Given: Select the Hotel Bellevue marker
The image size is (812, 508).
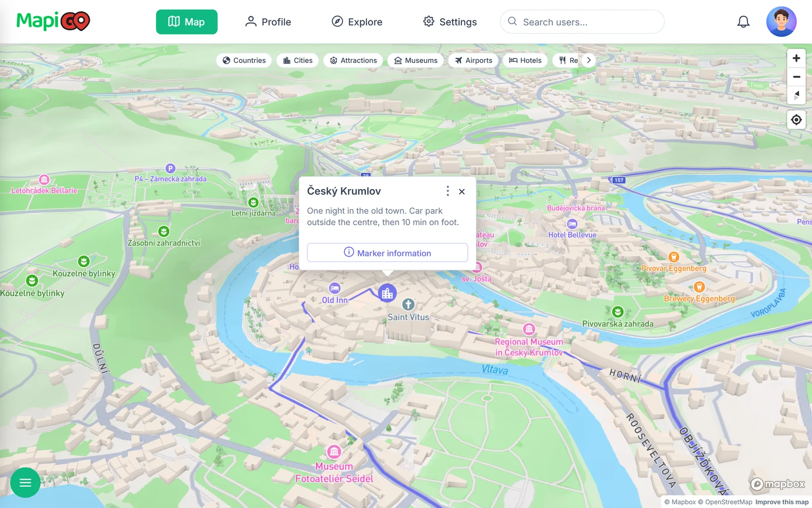Looking at the screenshot, I should [572, 224].
